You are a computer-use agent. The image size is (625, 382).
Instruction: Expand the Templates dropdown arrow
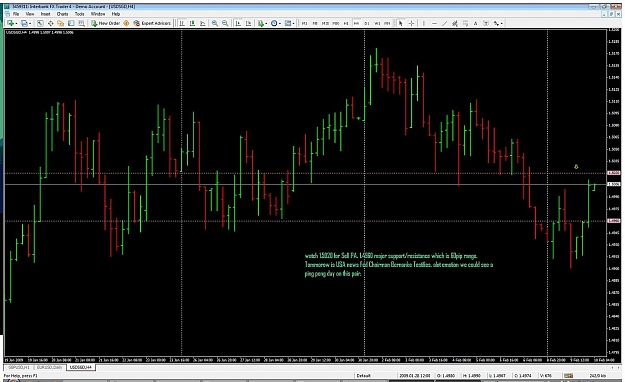pos(294,24)
